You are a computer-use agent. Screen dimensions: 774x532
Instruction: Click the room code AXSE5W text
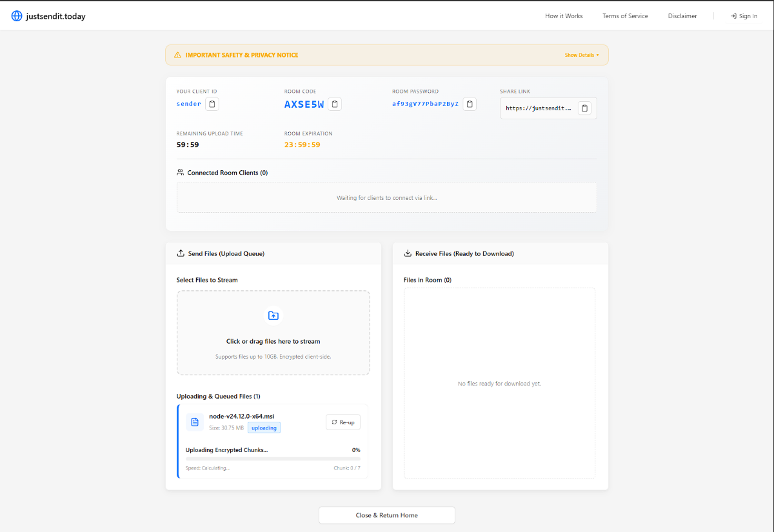[x=304, y=104]
